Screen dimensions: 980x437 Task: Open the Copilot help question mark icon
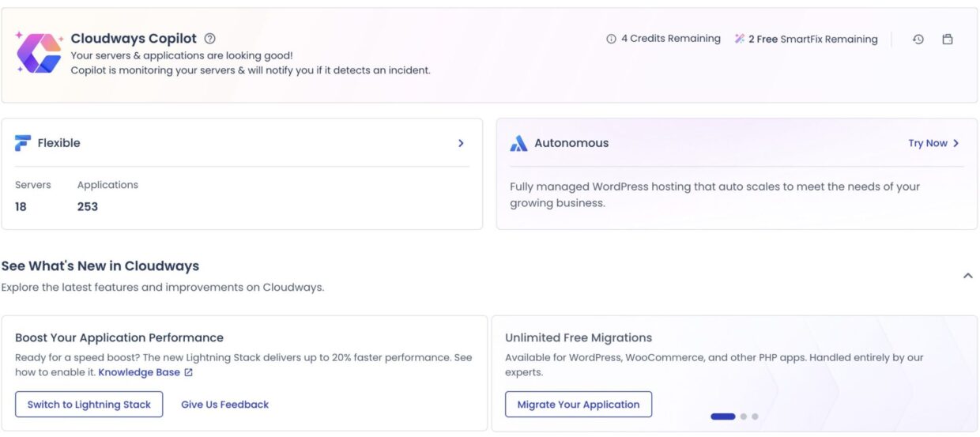(x=209, y=38)
